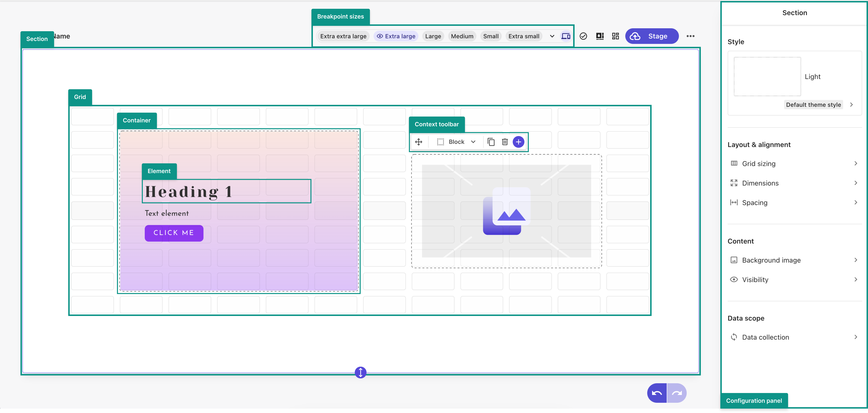Click the Default theme style label
This screenshot has height=413, width=868.
(813, 105)
